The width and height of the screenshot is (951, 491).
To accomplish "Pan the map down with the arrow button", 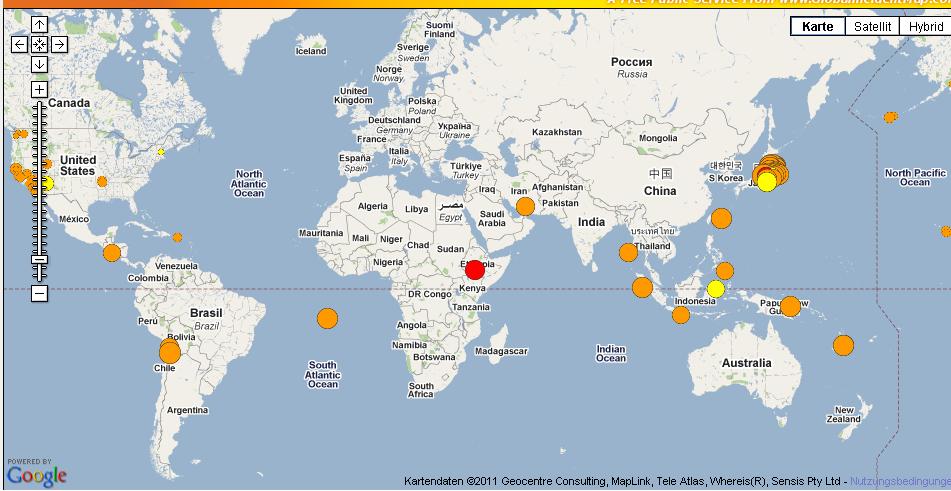I will [x=39, y=64].
